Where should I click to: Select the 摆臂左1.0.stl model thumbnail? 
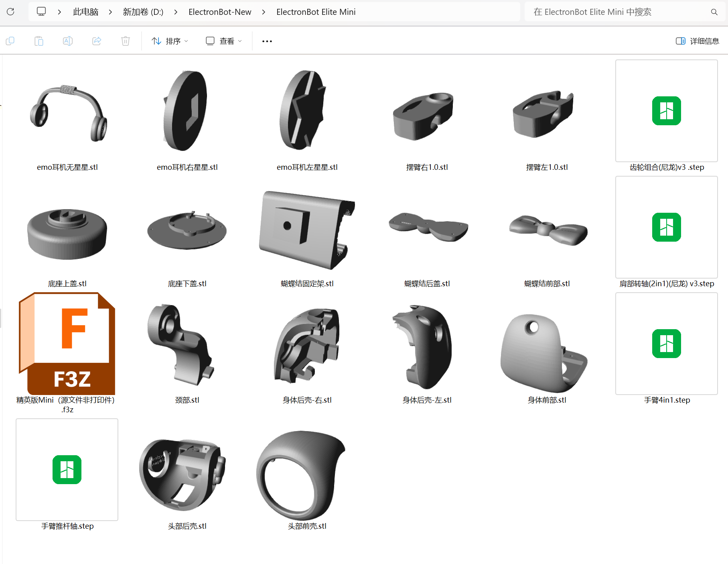pos(543,114)
